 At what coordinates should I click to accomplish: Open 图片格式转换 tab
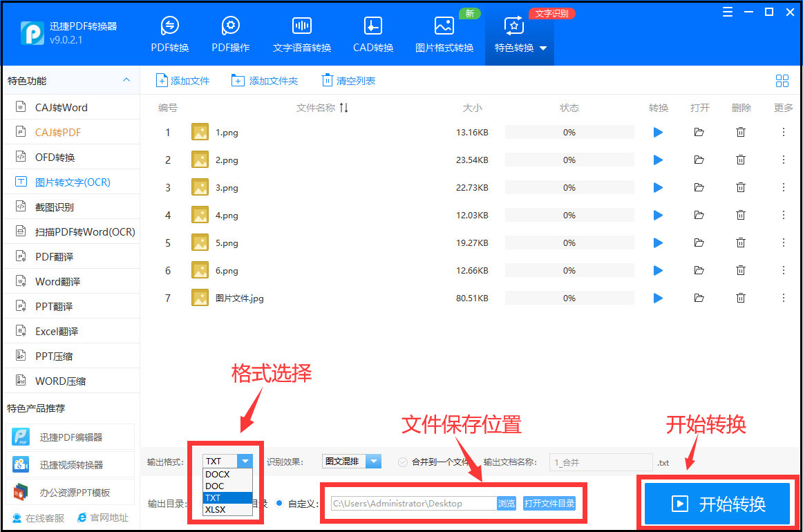(x=444, y=35)
